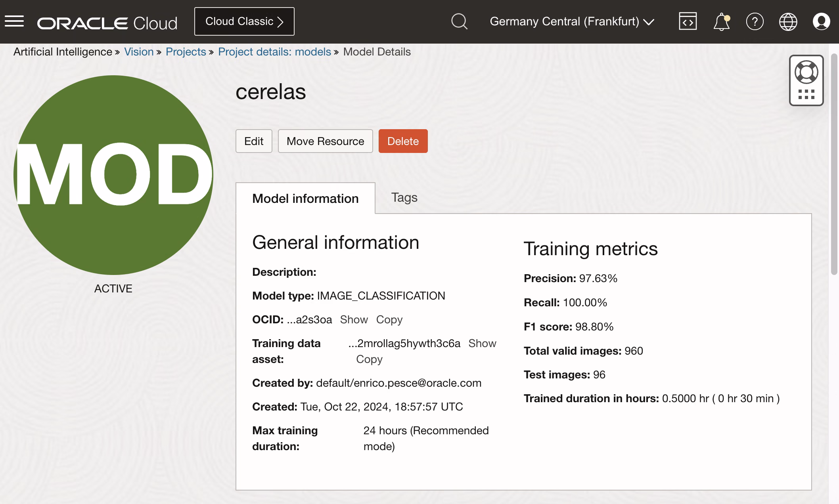
Task: Click the red Delete button
Action: click(x=403, y=141)
